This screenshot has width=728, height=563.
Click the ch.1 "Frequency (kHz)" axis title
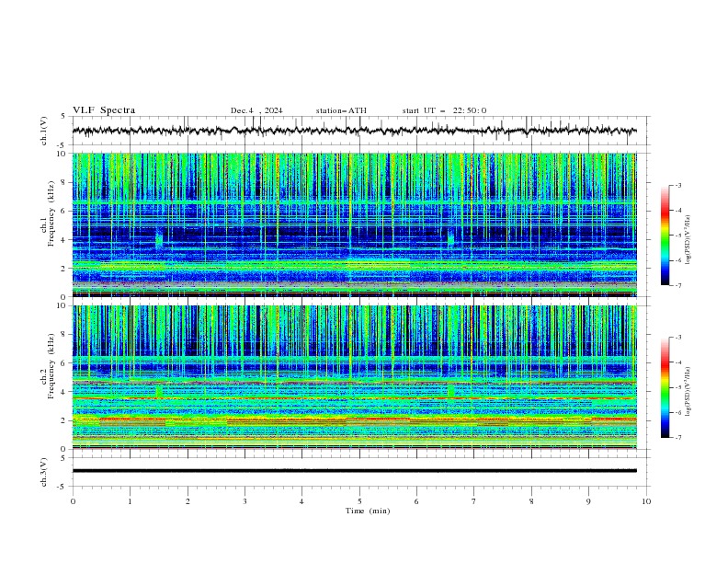tap(51, 213)
